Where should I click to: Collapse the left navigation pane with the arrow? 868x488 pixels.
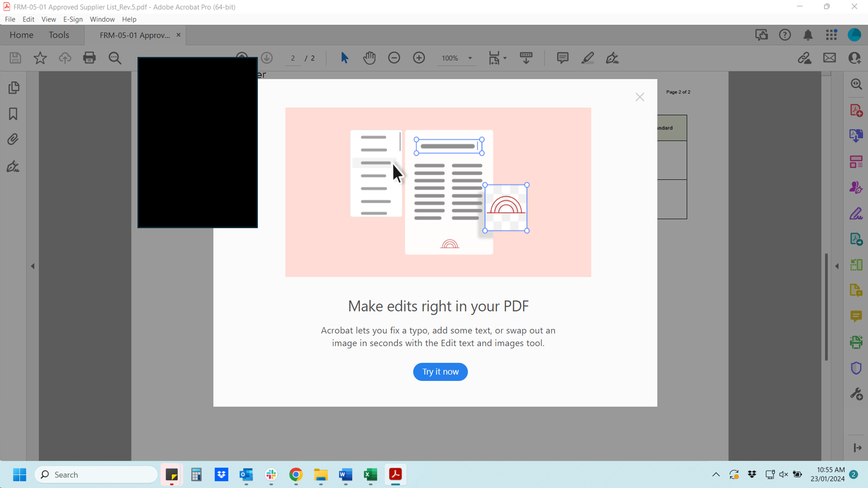coord(33,266)
